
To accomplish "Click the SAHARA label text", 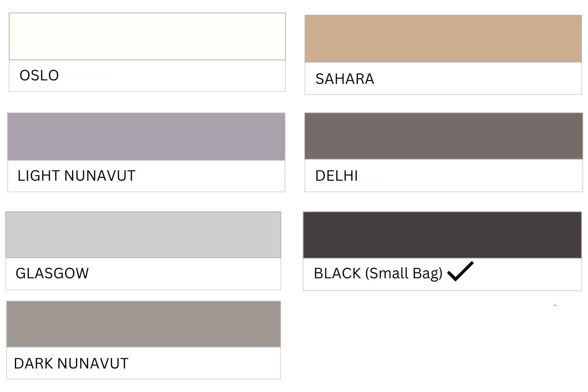I will click(345, 79).
